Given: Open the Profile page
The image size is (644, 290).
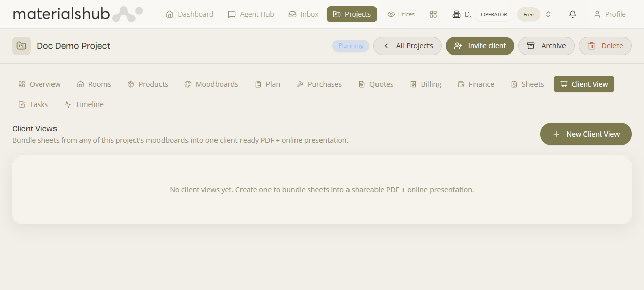Looking at the screenshot, I should [x=609, y=14].
